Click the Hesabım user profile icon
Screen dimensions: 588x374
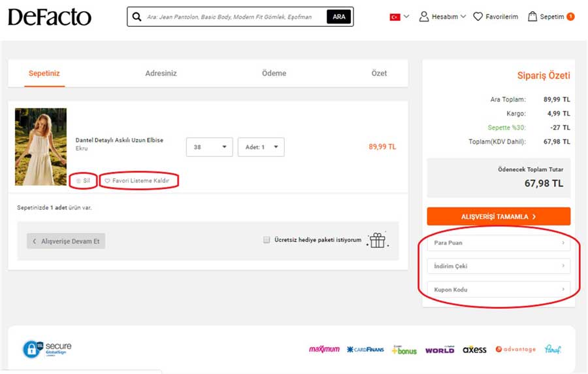(424, 16)
